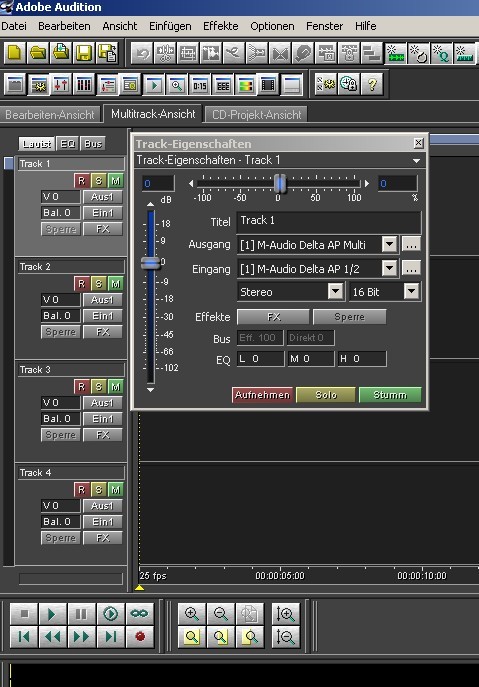The image size is (479, 687).
Task: Open help with the question mark icon
Action: tap(372, 84)
